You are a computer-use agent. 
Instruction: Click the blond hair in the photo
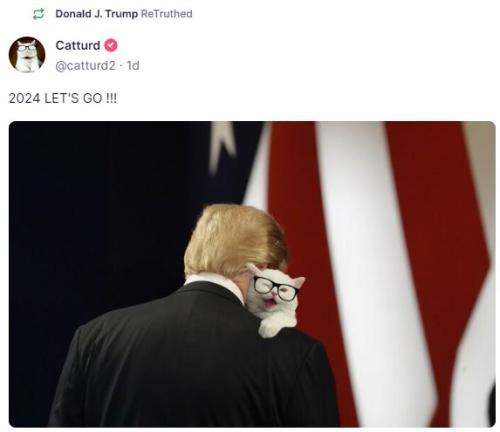235,240
